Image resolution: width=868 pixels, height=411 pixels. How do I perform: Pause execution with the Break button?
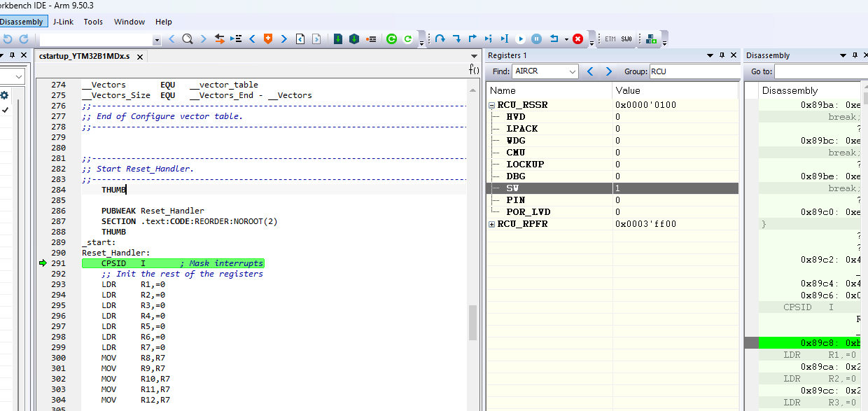(537, 39)
